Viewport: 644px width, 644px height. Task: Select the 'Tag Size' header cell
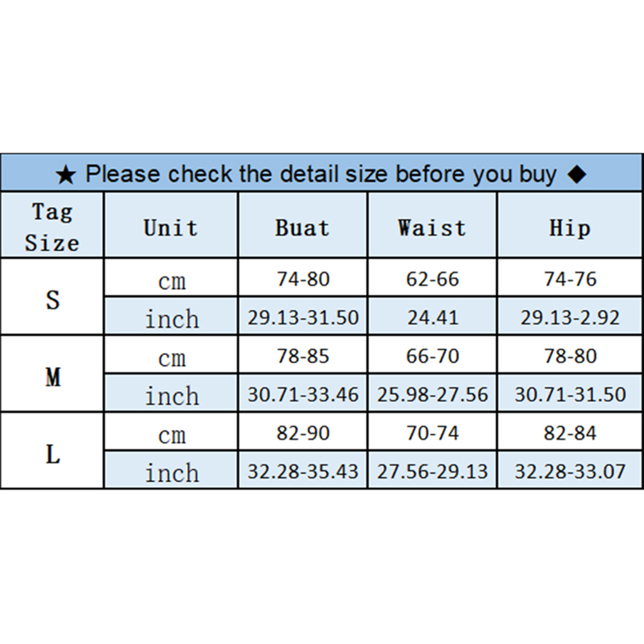point(52,226)
